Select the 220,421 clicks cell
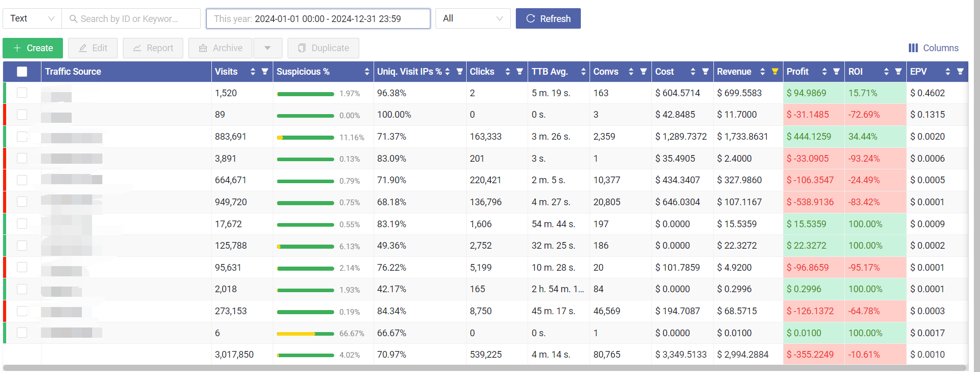Image resolution: width=980 pixels, height=372 pixels. 497,180
